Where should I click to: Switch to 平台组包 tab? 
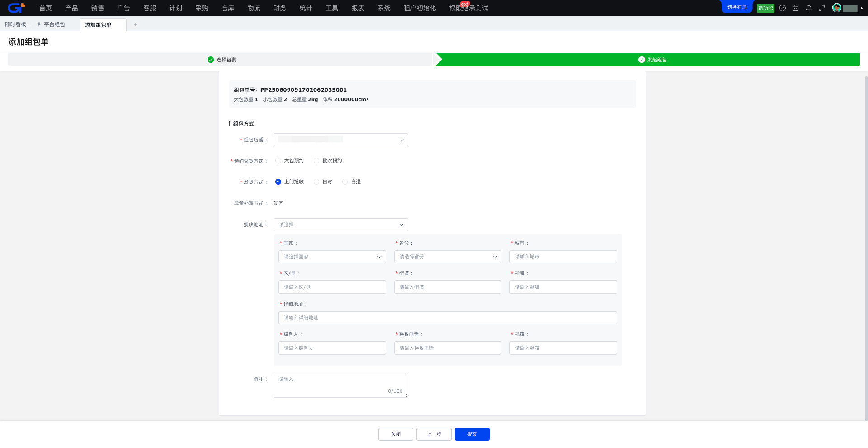(54, 24)
